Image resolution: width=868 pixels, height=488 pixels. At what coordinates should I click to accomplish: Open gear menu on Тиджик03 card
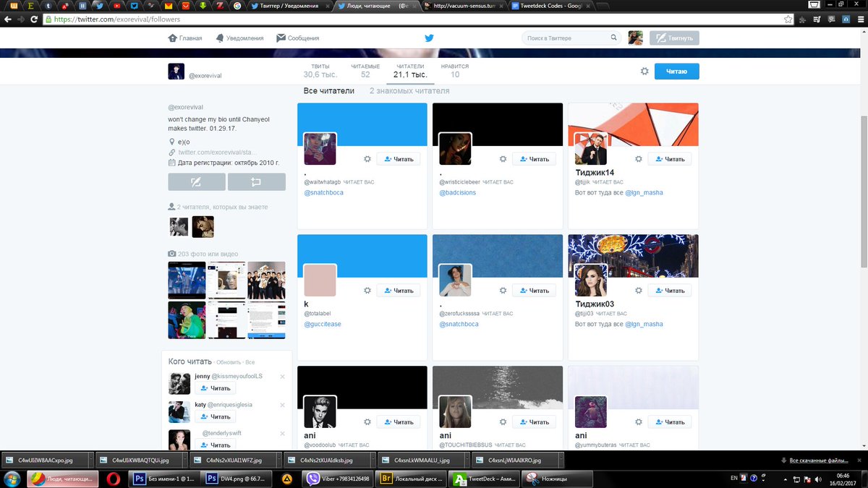click(x=638, y=291)
